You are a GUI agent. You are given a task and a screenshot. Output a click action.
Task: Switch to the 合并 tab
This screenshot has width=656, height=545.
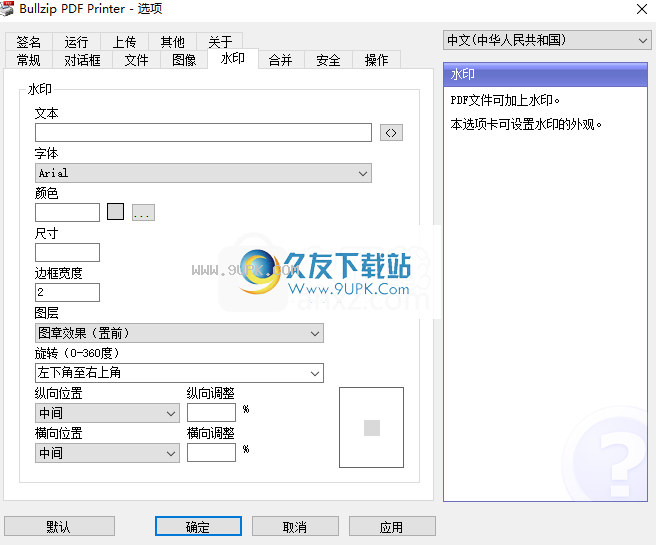280,60
